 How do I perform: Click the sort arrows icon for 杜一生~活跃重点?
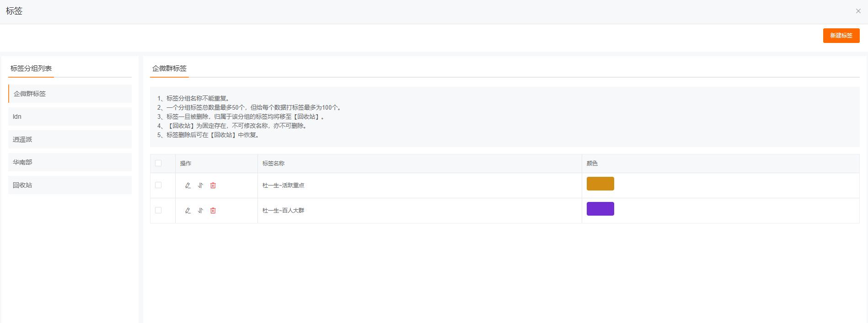point(200,185)
